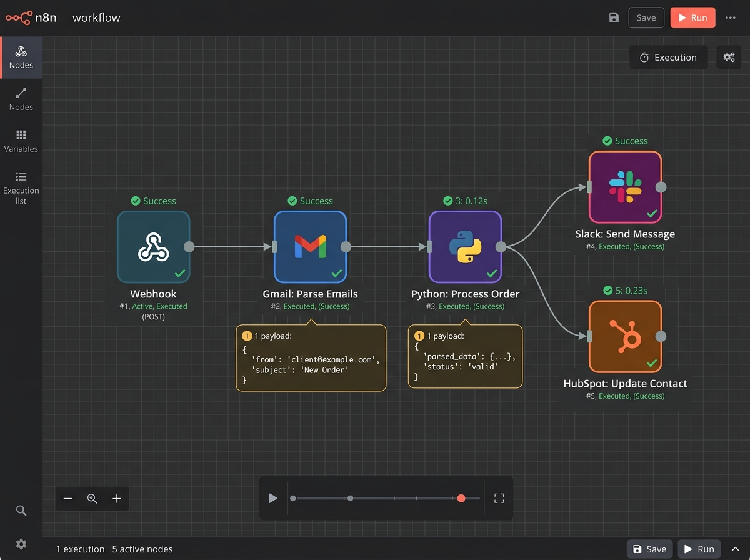Viewport: 750px width, 560px height.
Task: Click the HubSpot node output connector dot
Action: click(661, 336)
